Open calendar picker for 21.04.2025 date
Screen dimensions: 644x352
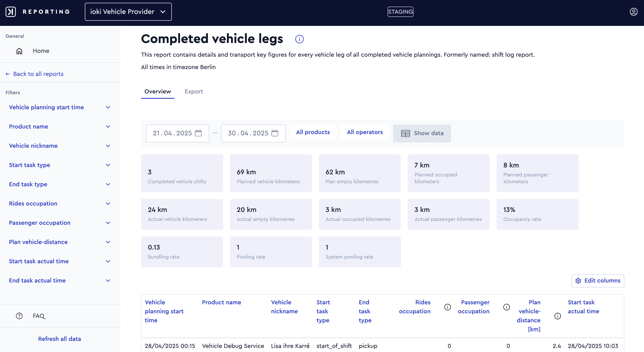(x=198, y=133)
